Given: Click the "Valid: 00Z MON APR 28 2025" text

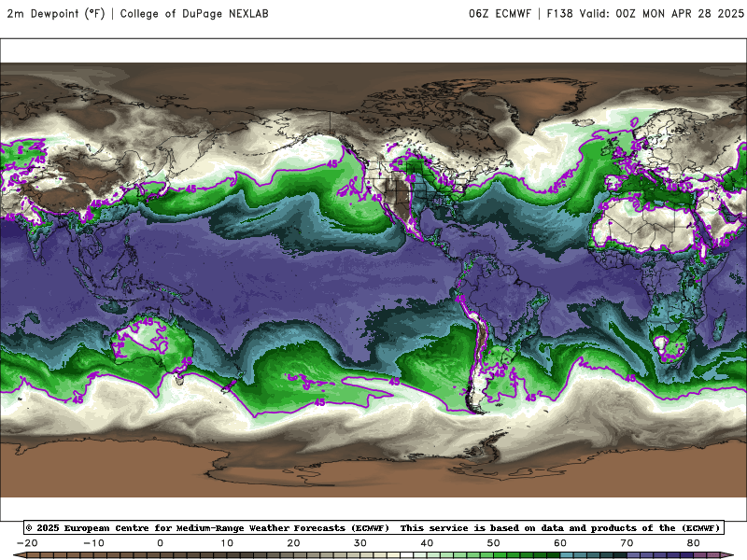Looking at the screenshot, I should click(x=661, y=13).
